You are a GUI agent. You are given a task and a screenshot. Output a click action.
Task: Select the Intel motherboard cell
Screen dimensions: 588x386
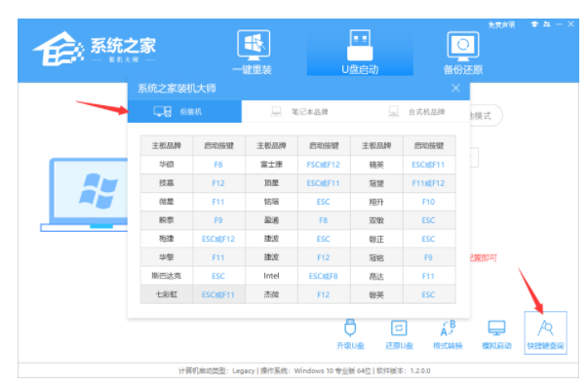pos(271,276)
